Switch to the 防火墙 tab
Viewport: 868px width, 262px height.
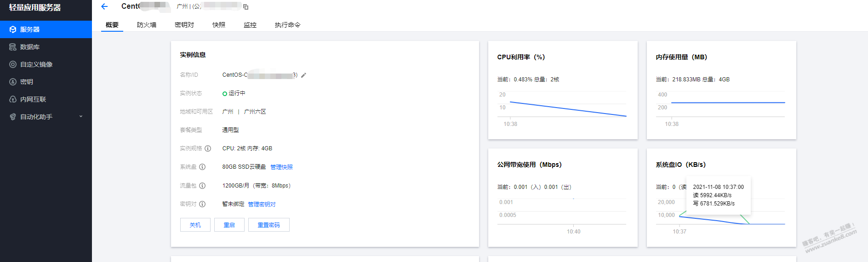click(x=147, y=25)
